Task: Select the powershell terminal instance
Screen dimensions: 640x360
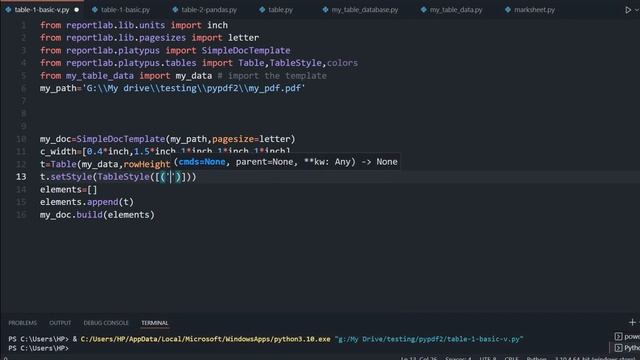Action: pyautogui.click(x=627, y=336)
